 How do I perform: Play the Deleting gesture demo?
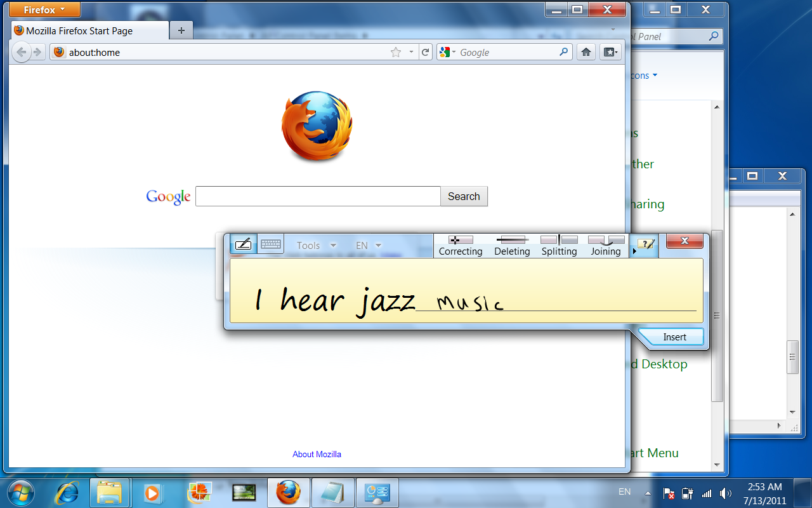point(512,246)
